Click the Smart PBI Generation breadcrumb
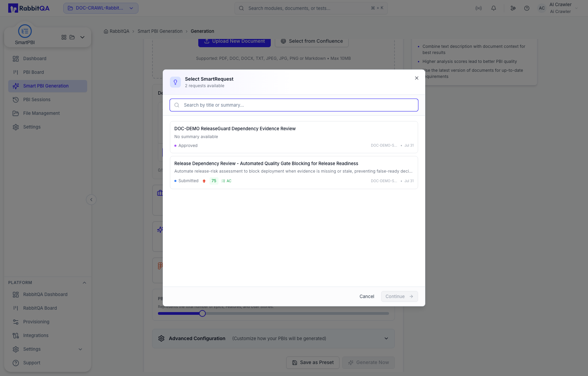This screenshot has height=376, width=588. click(160, 31)
